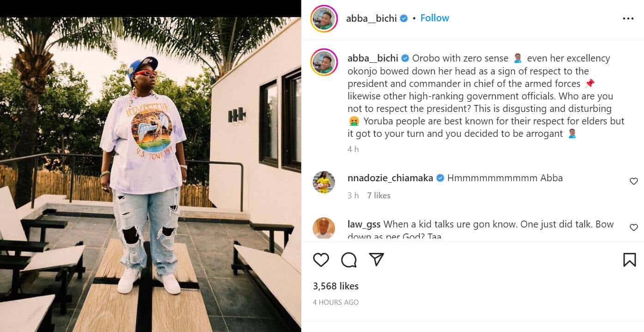Save the post with the bookmark icon
Screen dimensions: 644x332
(x=629, y=260)
